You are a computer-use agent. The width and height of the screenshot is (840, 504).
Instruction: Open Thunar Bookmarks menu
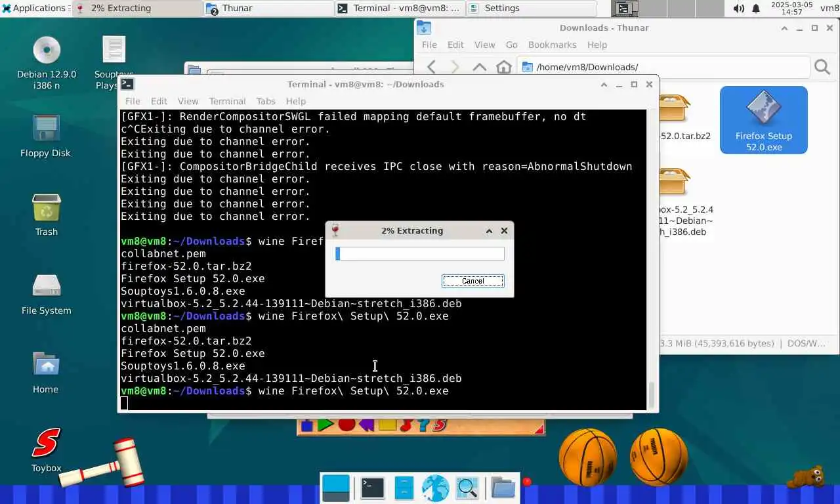point(553,45)
